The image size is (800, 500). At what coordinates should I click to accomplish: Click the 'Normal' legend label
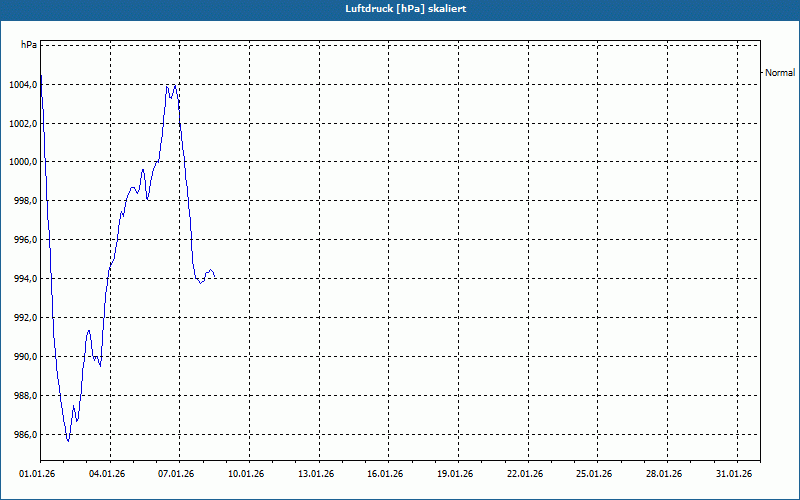click(x=780, y=73)
